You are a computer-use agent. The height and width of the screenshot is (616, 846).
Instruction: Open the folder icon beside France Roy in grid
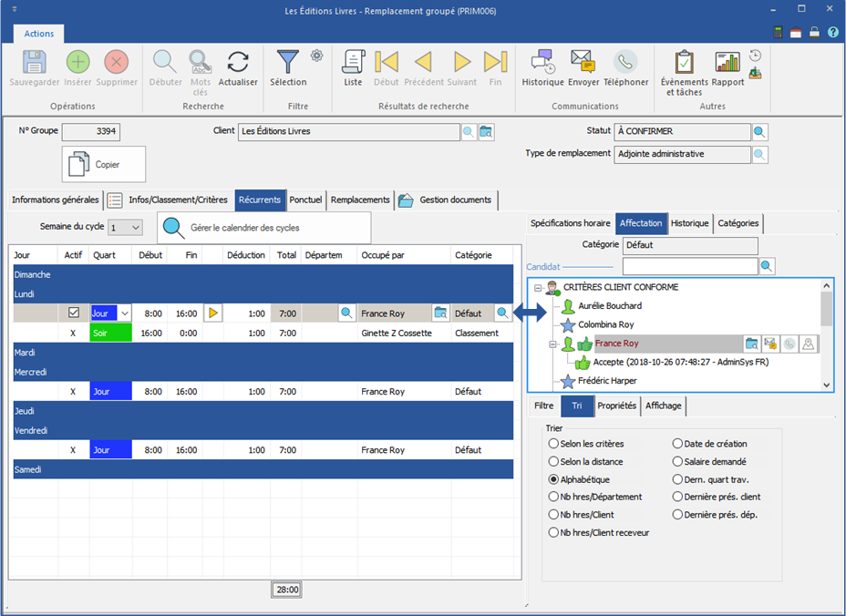pos(441,313)
